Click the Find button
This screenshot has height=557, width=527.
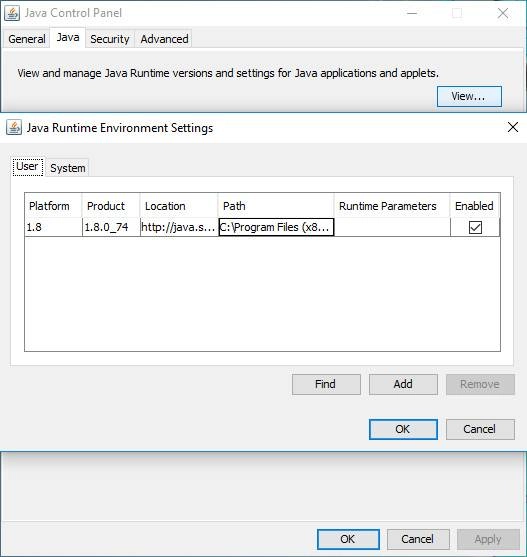pyautogui.click(x=326, y=384)
